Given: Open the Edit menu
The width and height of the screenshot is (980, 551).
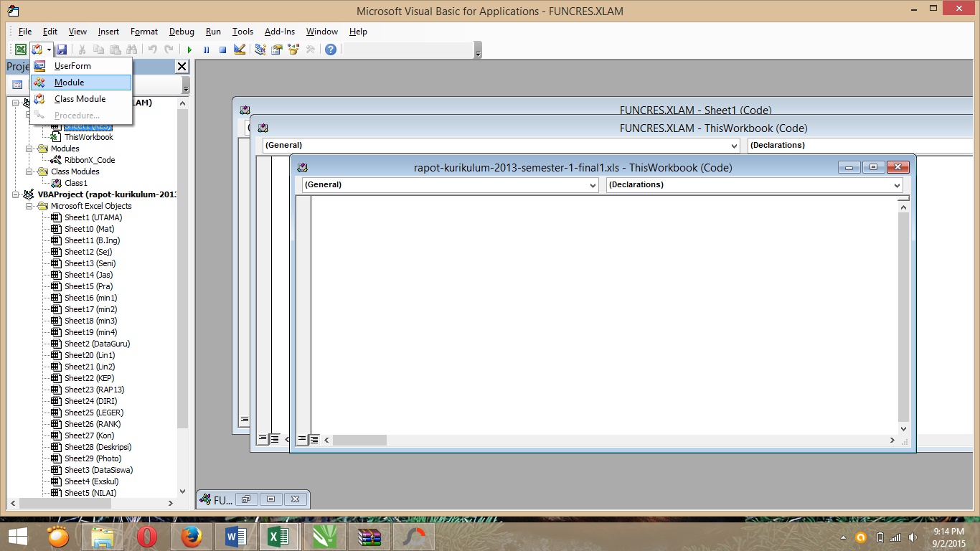Looking at the screenshot, I should 50,32.
